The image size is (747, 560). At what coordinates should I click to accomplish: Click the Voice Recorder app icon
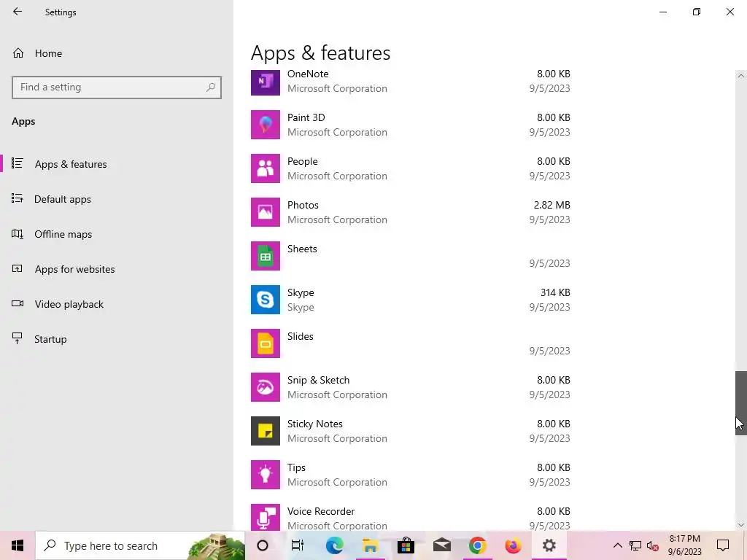pyautogui.click(x=266, y=518)
